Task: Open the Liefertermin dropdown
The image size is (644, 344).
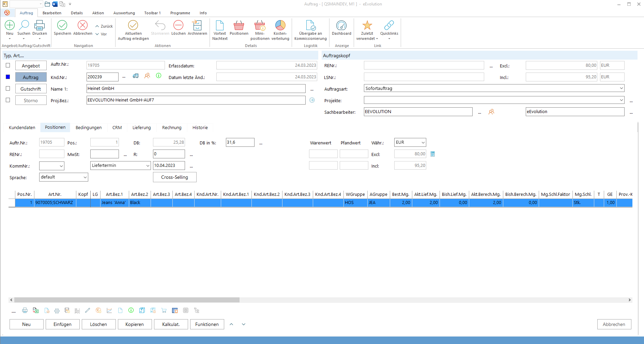Action: [x=148, y=166]
